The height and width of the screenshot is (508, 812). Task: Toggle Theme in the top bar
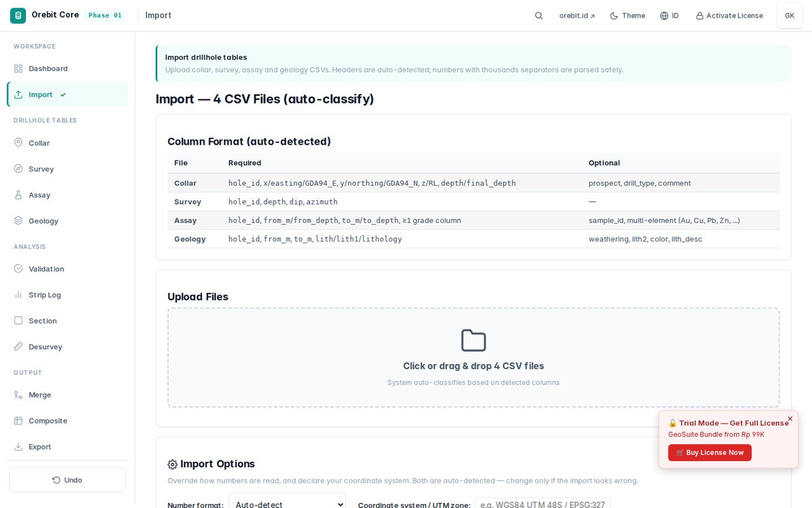point(627,16)
